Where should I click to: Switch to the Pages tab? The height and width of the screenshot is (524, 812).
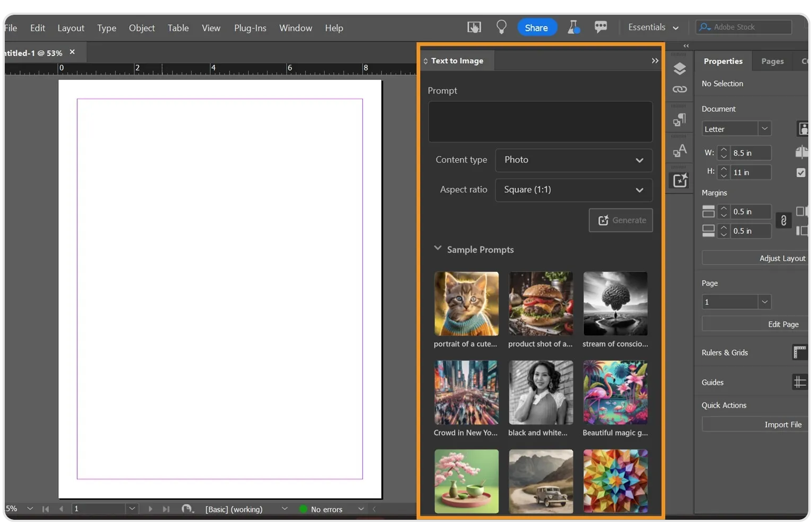pos(772,61)
